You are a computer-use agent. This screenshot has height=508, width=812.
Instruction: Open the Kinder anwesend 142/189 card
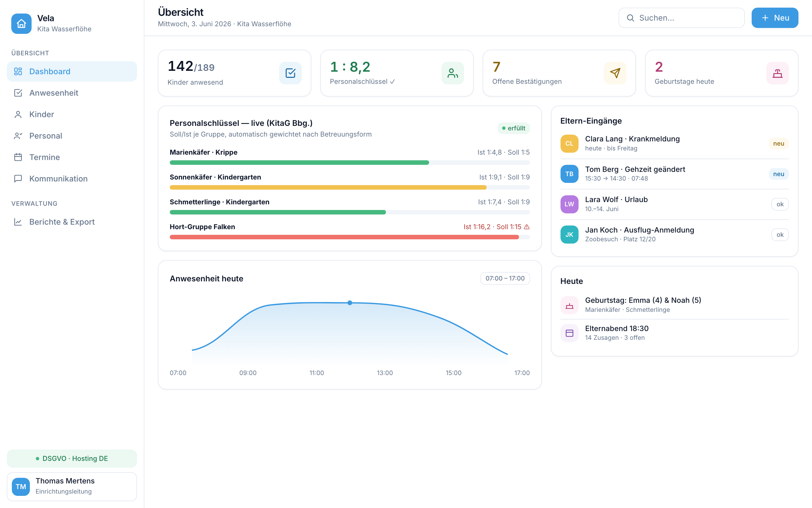click(x=234, y=73)
